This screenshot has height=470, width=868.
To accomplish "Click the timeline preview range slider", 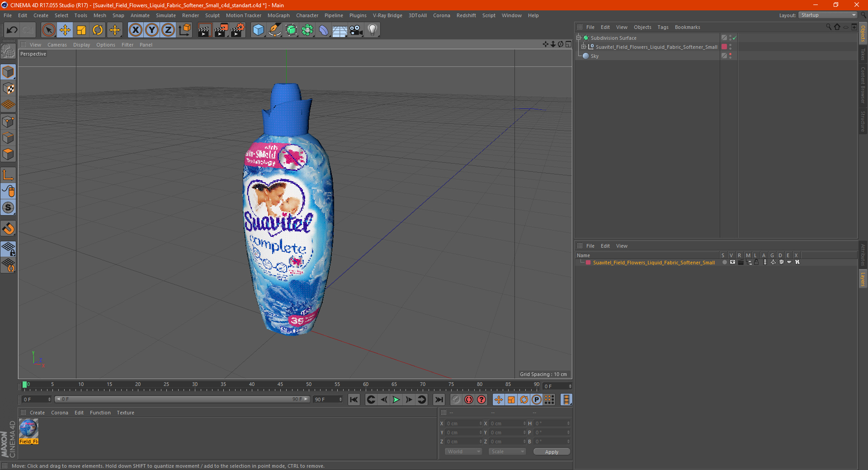I will pyautogui.click(x=182, y=399).
